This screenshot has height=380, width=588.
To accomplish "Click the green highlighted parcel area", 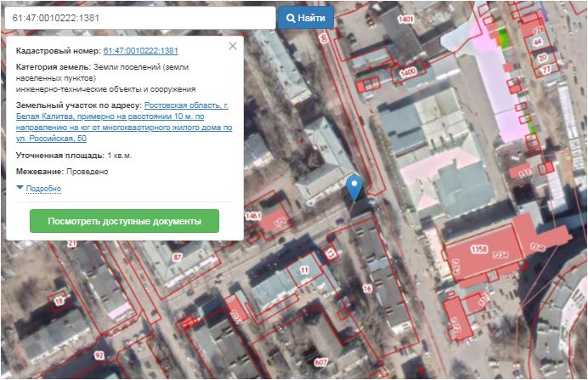I will click(502, 37).
